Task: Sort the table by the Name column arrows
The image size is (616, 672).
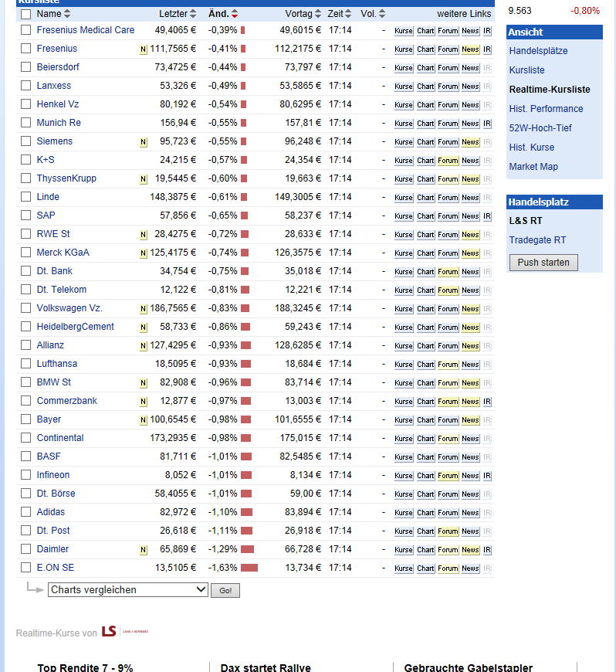Action: 67,14
